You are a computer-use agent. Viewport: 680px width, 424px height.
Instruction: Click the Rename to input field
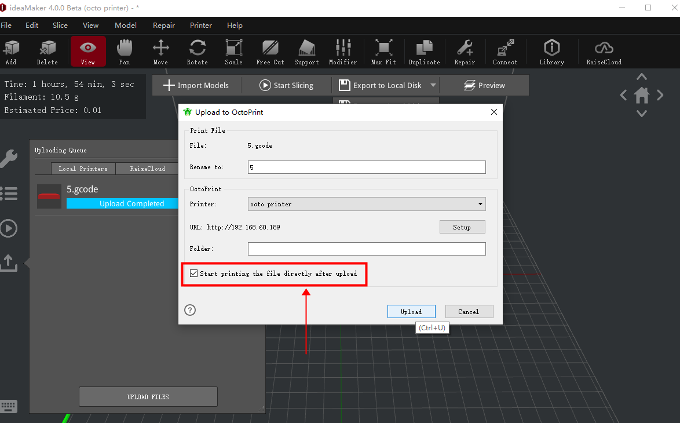pos(367,167)
